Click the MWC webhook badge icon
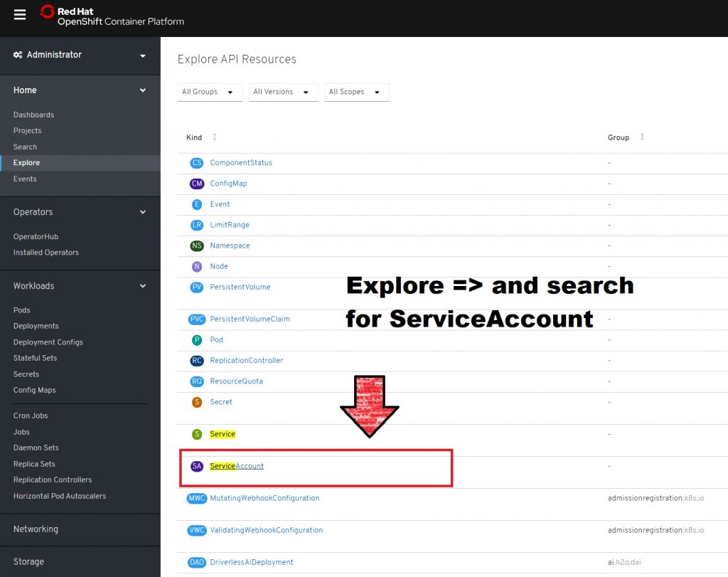The width and height of the screenshot is (728, 577). 197,498
